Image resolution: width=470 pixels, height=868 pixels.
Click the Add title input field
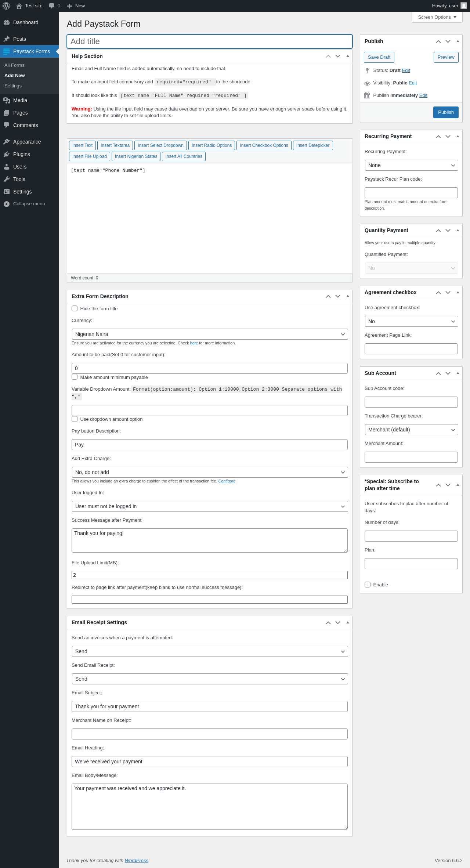click(210, 41)
